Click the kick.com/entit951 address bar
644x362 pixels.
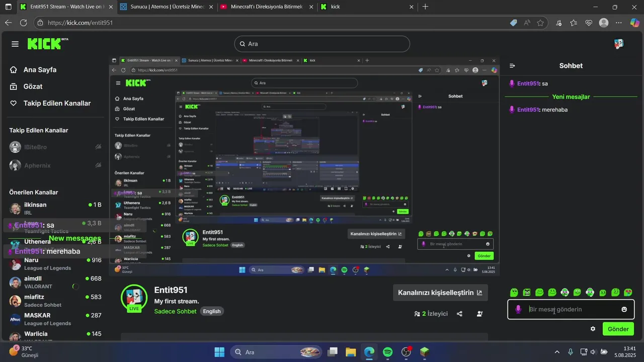272,23
